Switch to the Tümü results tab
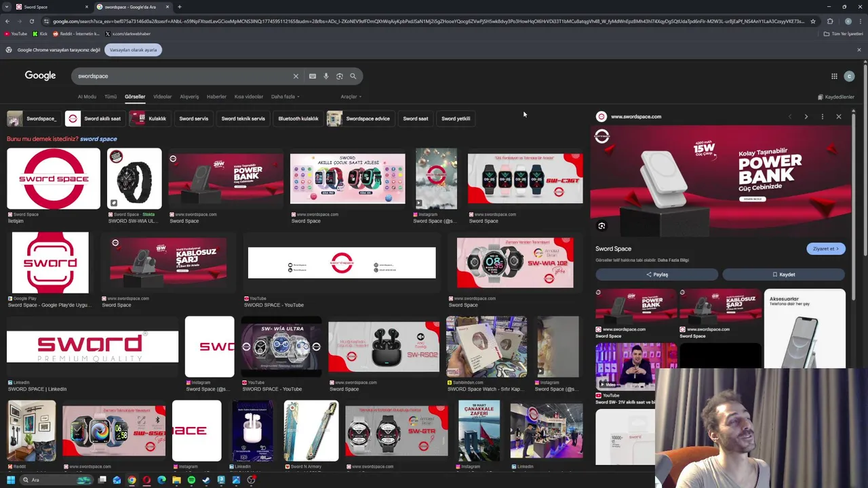This screenshot has width=868, height=488. tap(111, 97)
